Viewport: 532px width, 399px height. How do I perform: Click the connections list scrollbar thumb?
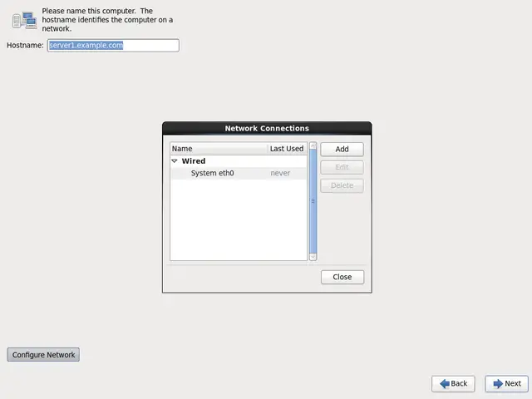pyautogui.click(x=313, y=201)
